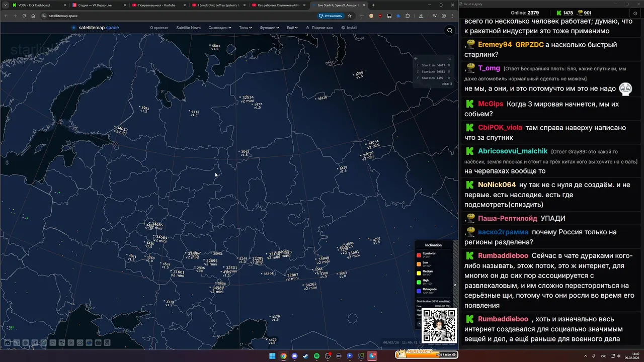Viewport: 644px width, 362px height.
Task: Open the browser extensions puzzle icon
Action: tap(408, 16)
